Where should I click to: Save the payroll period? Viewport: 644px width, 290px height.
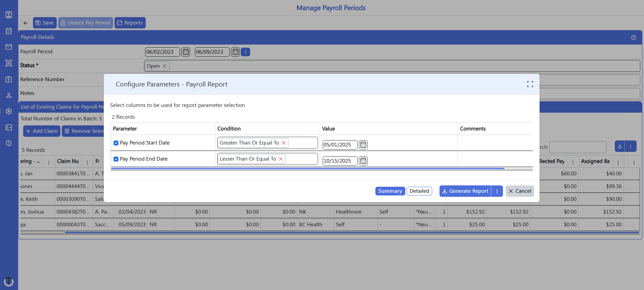tap(45, 23)
